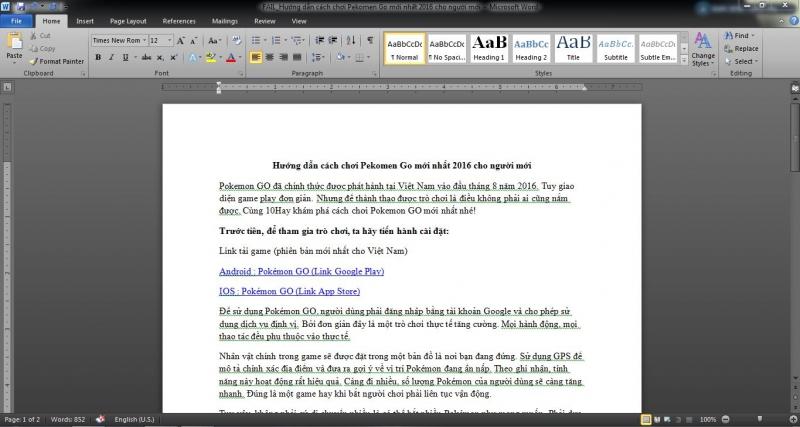Apply strikethrough formatting
The height and width of the screenshot is (427, 800).
(146, 58)
